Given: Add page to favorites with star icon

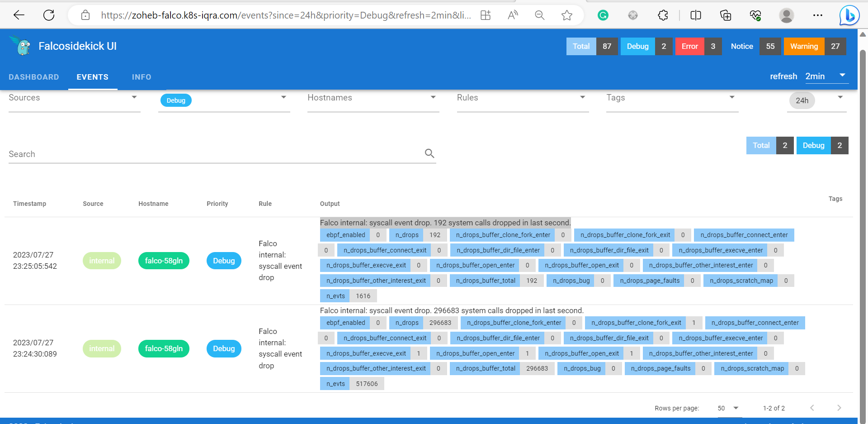Looking at the screenshot, I should 567,15.
